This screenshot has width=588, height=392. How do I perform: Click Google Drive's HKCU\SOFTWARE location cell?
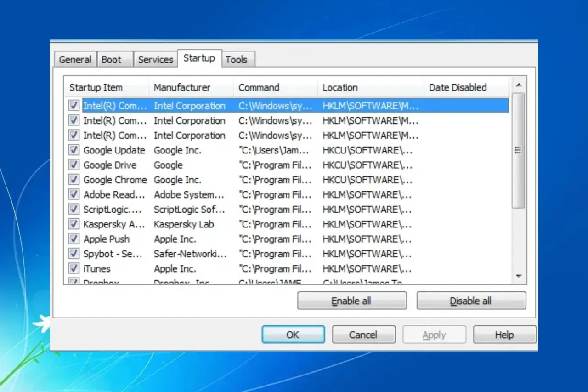(367, 165)
